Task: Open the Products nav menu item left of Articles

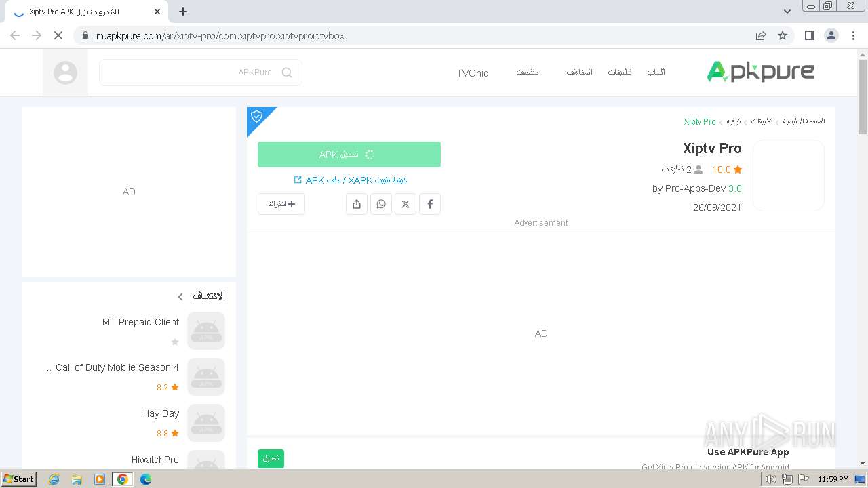Action: click(x=528, y=73)
